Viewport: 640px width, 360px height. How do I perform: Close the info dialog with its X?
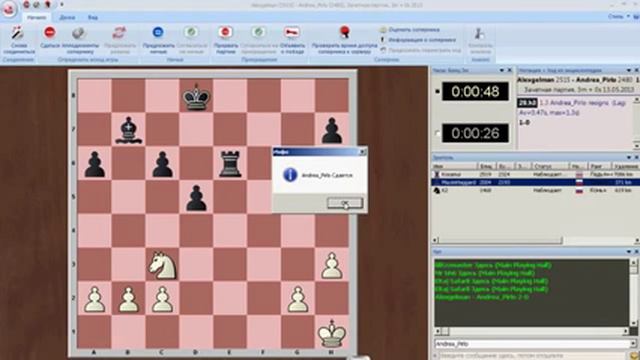pyautogui.click(x=362, y=152)
